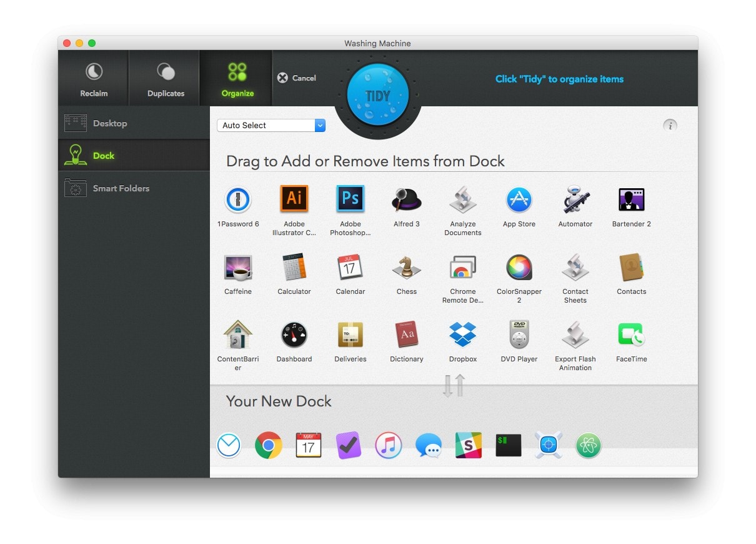Click the iTunes icon in new dock

click(388, 446)
